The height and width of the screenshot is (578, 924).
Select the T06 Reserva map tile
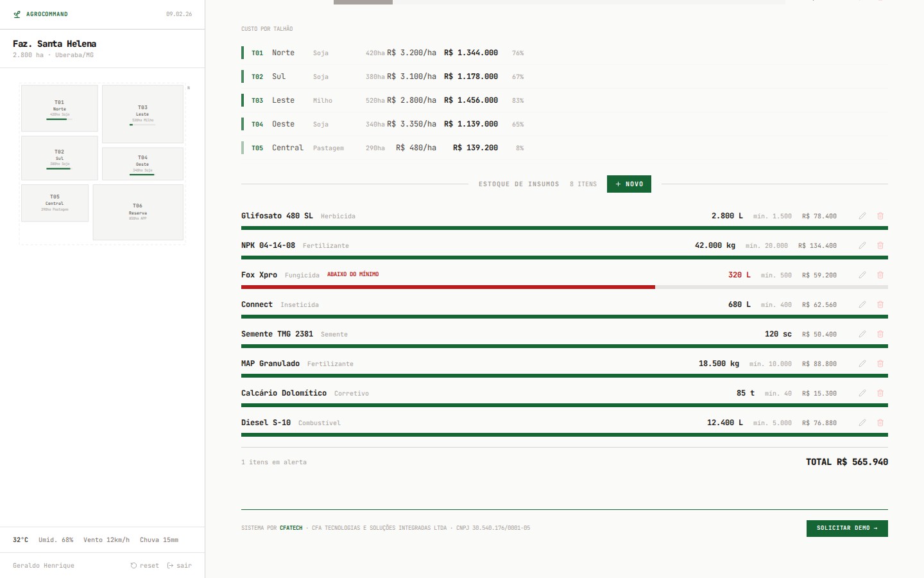click(138, 212)
